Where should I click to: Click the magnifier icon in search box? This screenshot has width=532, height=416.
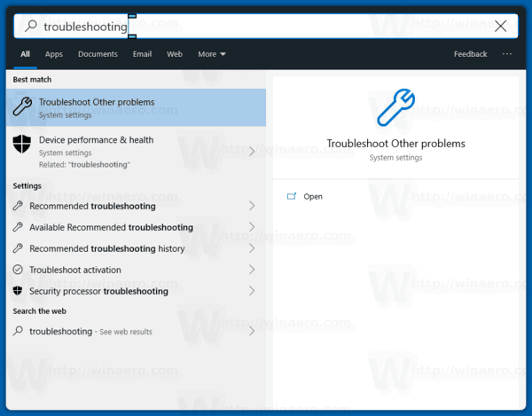tap(31, 26)
